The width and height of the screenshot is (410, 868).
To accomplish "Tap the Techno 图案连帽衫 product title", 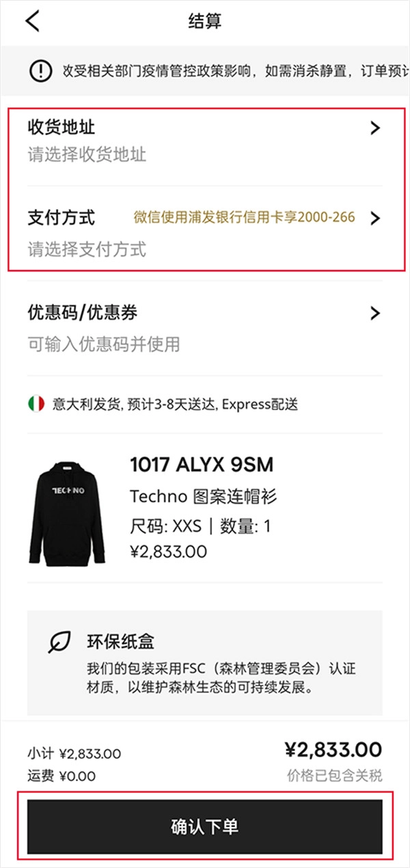I will click(x=204, y=497).
